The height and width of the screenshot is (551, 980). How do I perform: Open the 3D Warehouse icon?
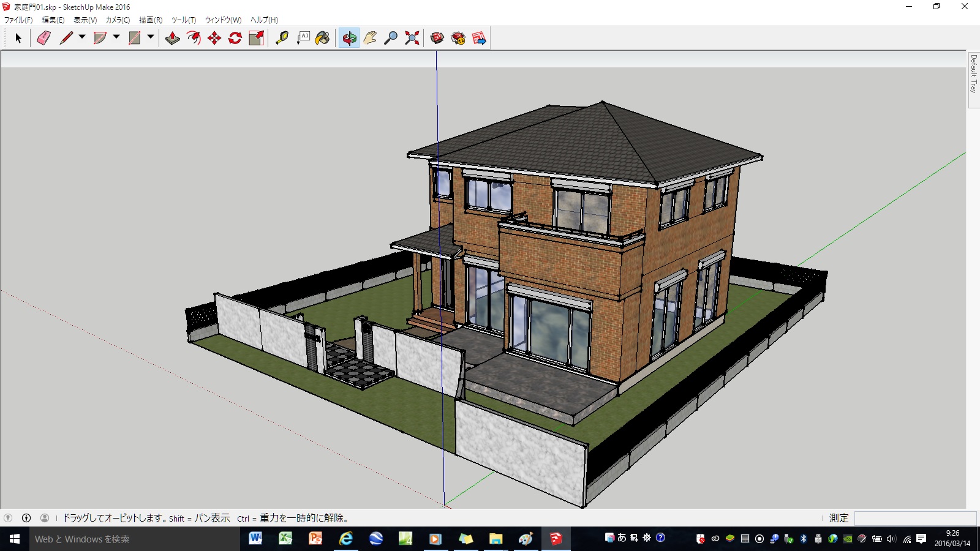tap(437, 38)
